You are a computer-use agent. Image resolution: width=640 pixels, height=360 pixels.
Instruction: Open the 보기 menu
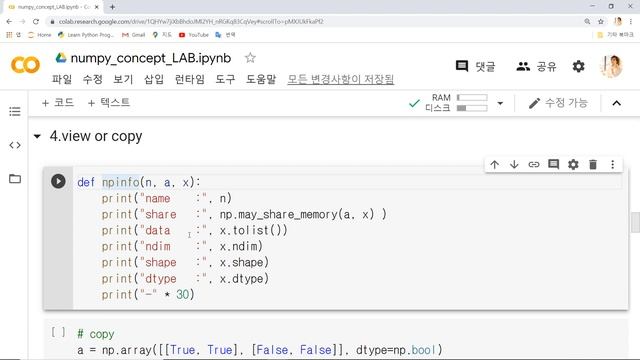click(123, 79)
